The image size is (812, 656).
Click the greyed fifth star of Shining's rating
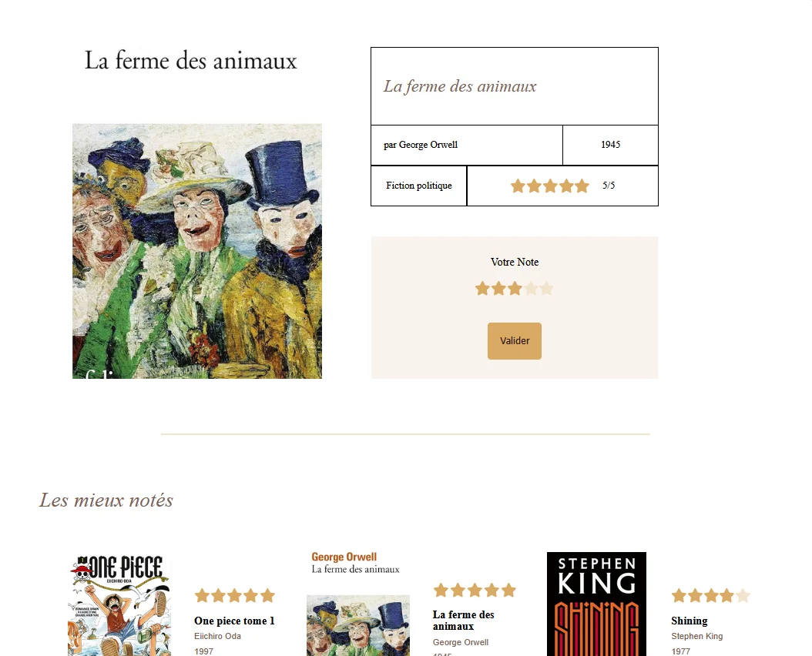pyautogui.click(x=744, y=595)
